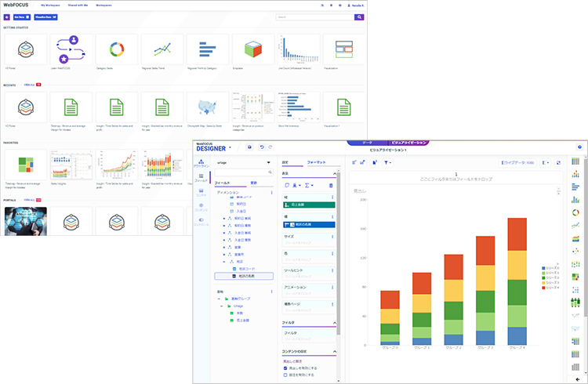Open the コントロール controls sidebar panel
The width and height of the screenshot is (588, 384).
[x=201, y=222]
